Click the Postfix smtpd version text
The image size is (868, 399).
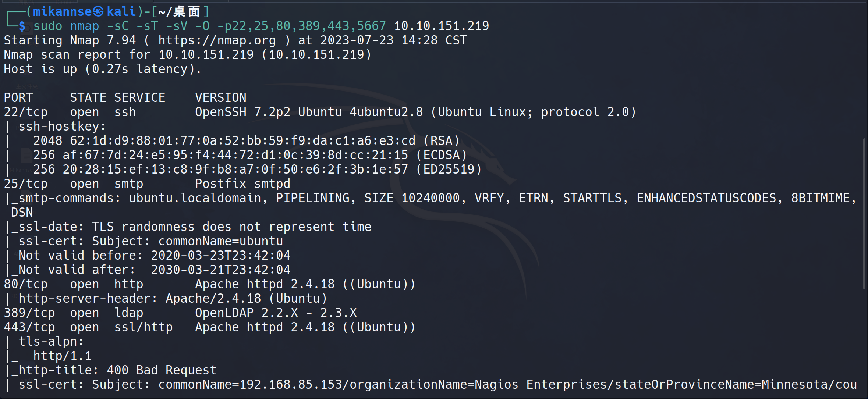[x=242, y=184]
